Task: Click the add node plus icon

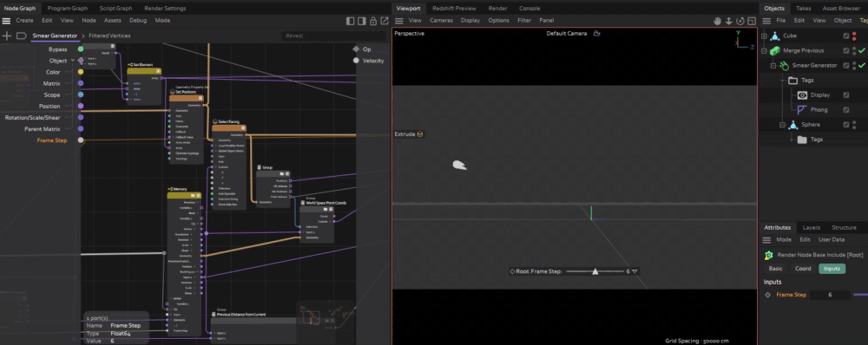Action: click(x=7, y=36)
